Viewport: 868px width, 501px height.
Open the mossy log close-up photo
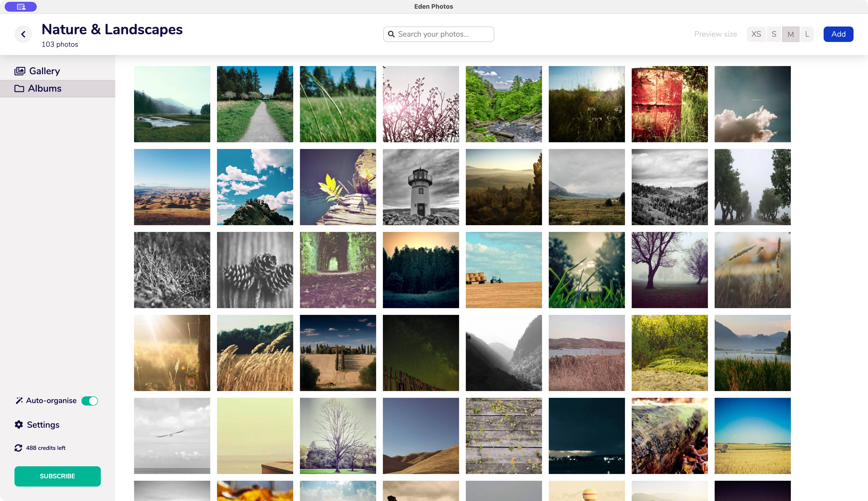tap(670, 436)
